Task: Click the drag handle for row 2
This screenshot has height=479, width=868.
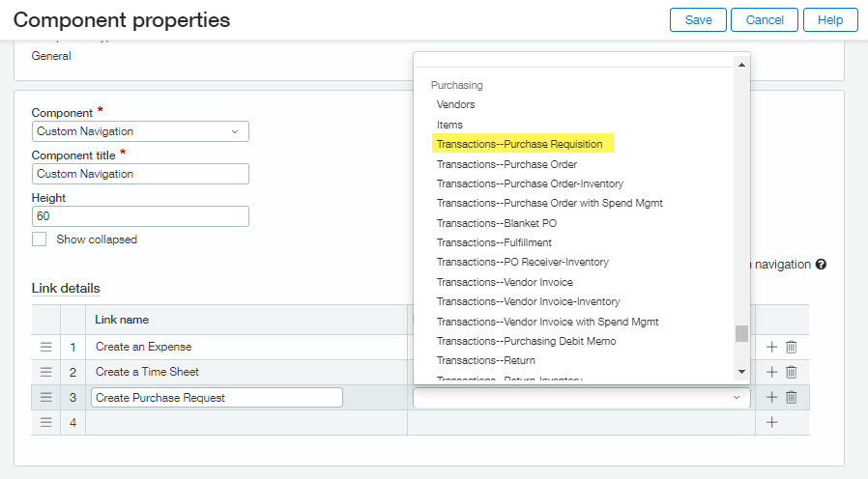Action: point(45,372)
